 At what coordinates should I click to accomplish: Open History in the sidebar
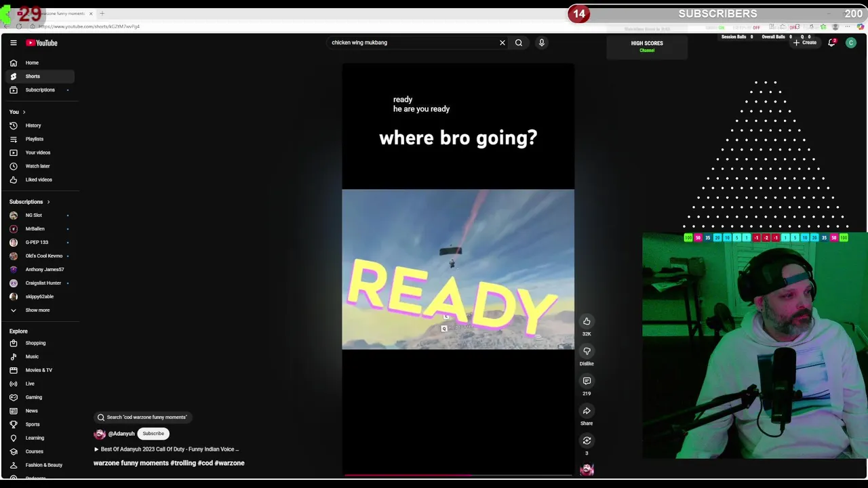tap(41, 125)
